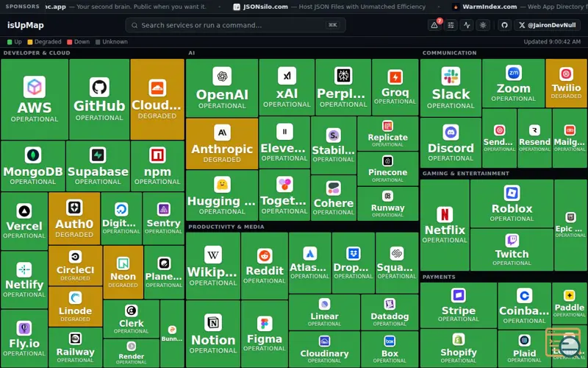Screen dimensions: 588x368
Task: Click the Reddit alien icon
Action: pyautogui.click(x=265, y=255)
